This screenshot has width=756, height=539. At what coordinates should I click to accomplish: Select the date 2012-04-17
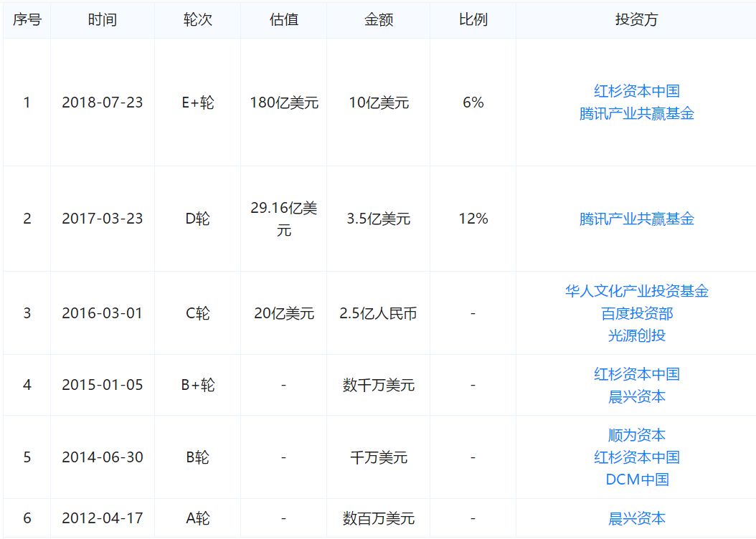103,518
